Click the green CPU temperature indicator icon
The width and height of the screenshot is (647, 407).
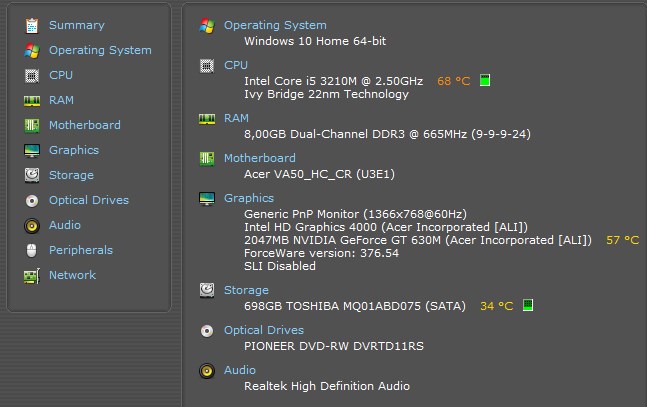[485, 80]
